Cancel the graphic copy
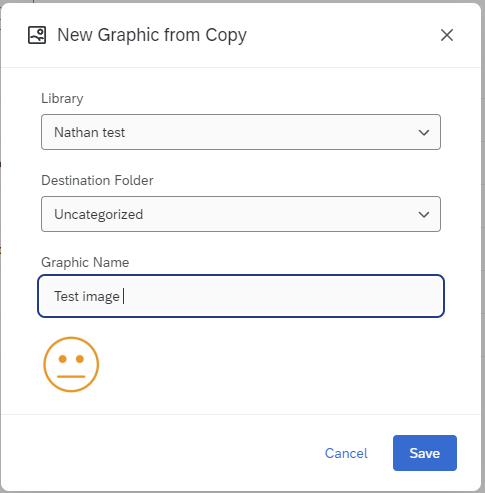485x493 pixels. [346, 453]
